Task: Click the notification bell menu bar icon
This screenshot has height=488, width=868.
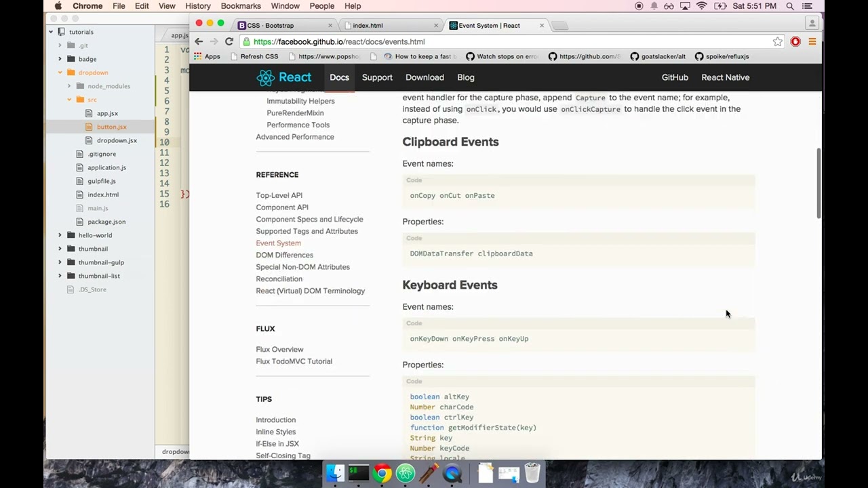Action: tap(654, 6)
